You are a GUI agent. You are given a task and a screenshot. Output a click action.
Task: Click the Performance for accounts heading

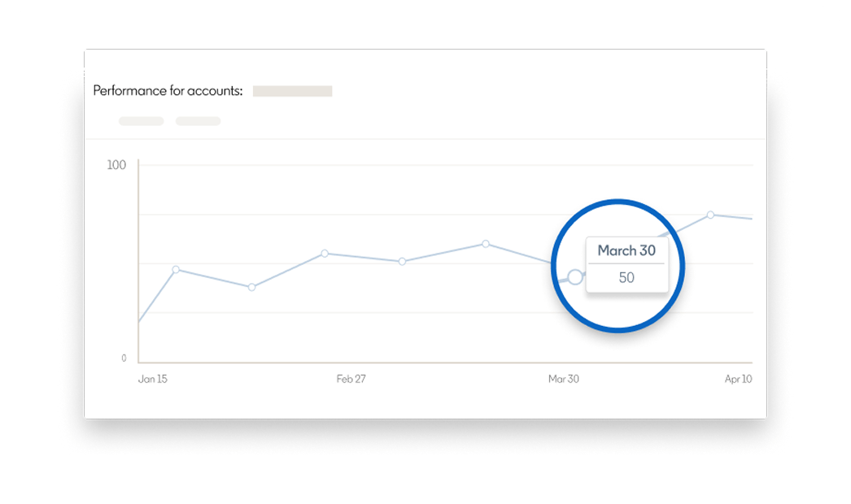168,91
